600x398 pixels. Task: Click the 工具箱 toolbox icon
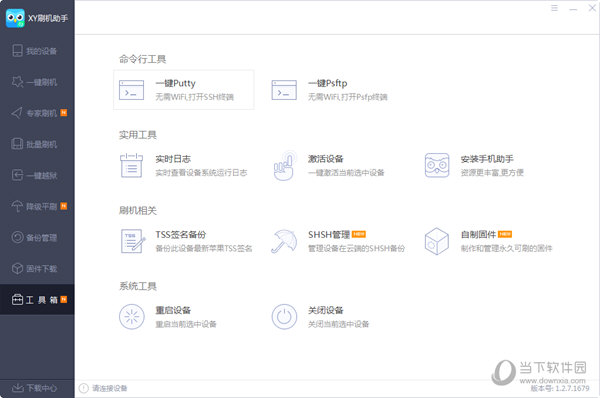17,299
